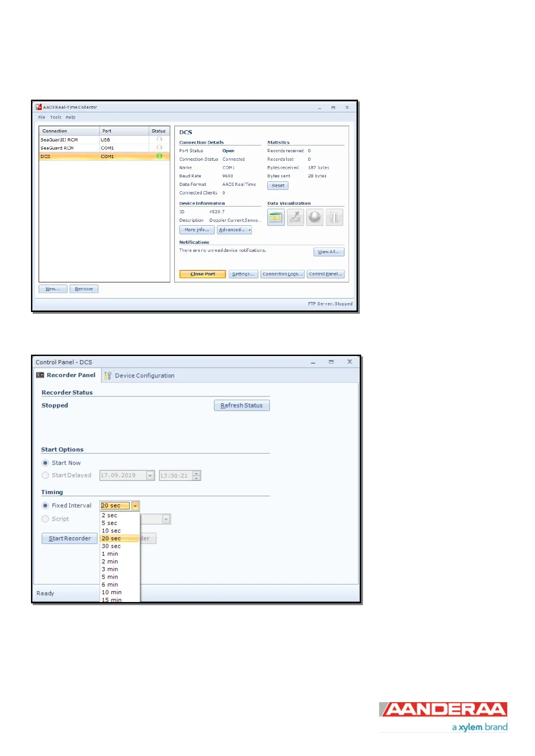This screenshot has height=756, width=535.
Task: Select the SeaGuard RCM connection row
Action: (x=104, y=148)
